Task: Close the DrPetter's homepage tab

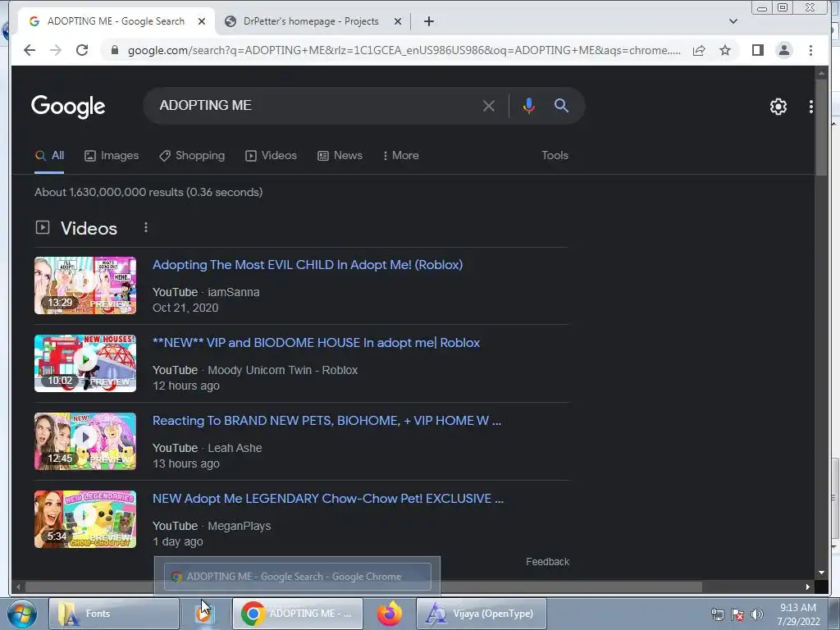Action: tap(398, 21)
